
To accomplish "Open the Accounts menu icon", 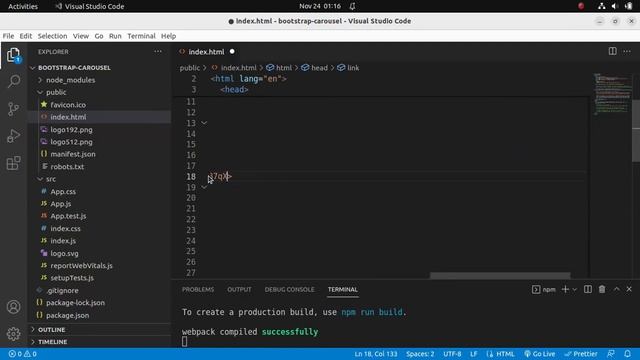I will [13, 307].
